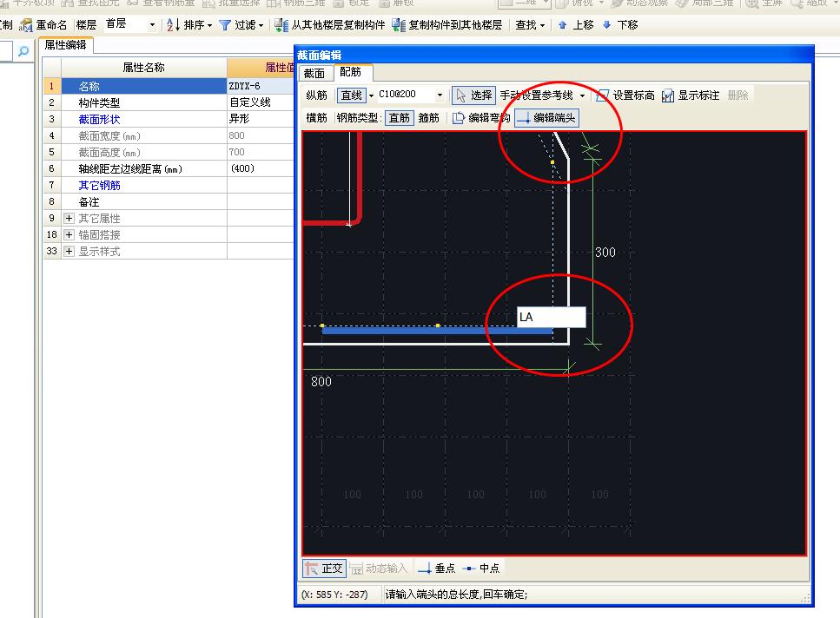This screenshot has width=840, height=618.
Task: Switch to the 截面 tab
Action: (314, 73)
